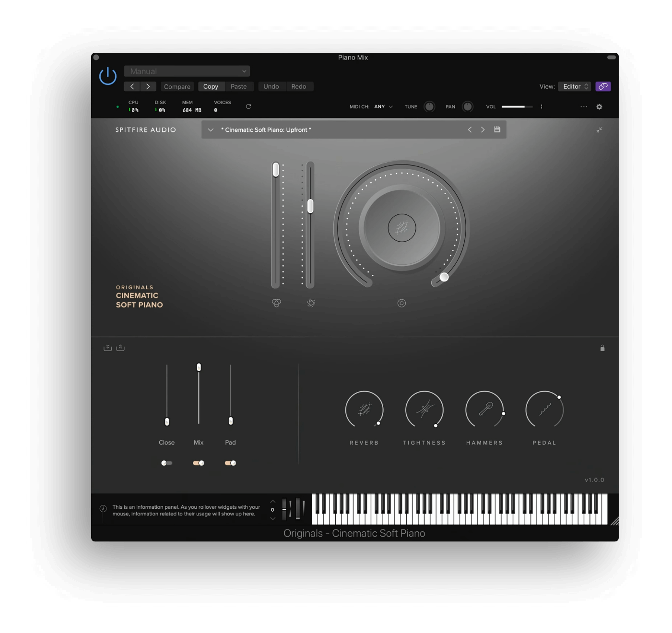Click the Close mic fader
672x633 pixels.
click(x=167, y=422)
